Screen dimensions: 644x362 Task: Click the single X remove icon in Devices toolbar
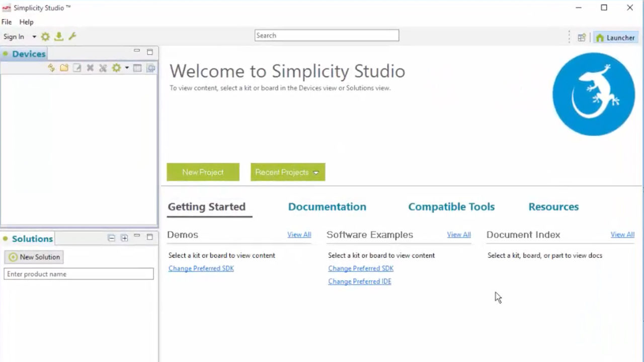click(x=90, y=68)
